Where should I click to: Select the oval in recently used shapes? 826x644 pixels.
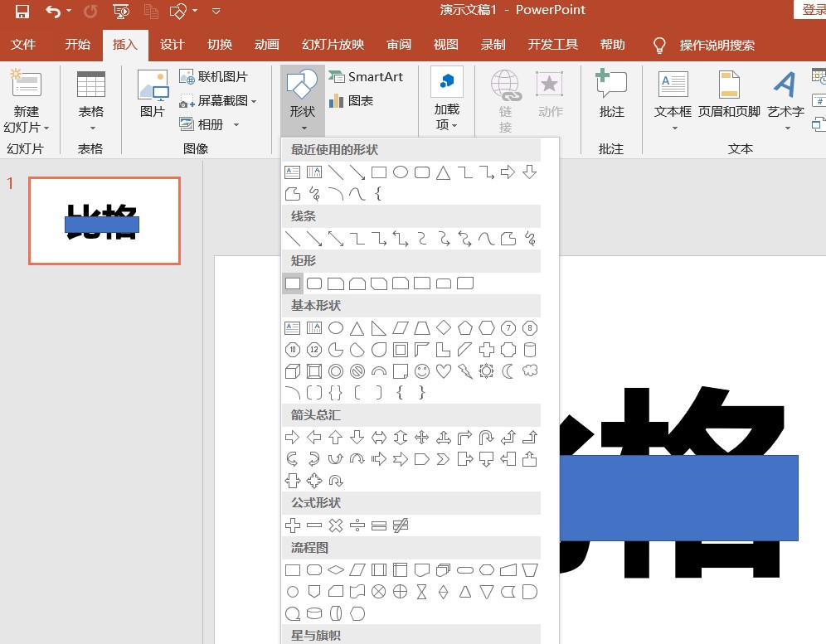401,172
